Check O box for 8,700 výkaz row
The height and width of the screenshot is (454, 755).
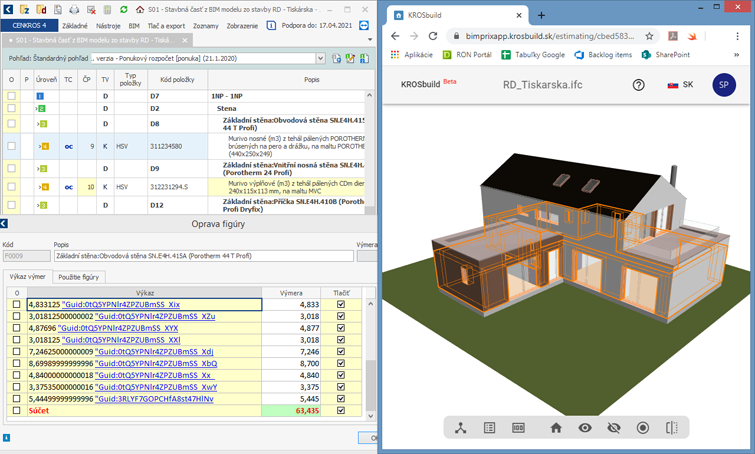pyautogui.click(x=16, y=363)
